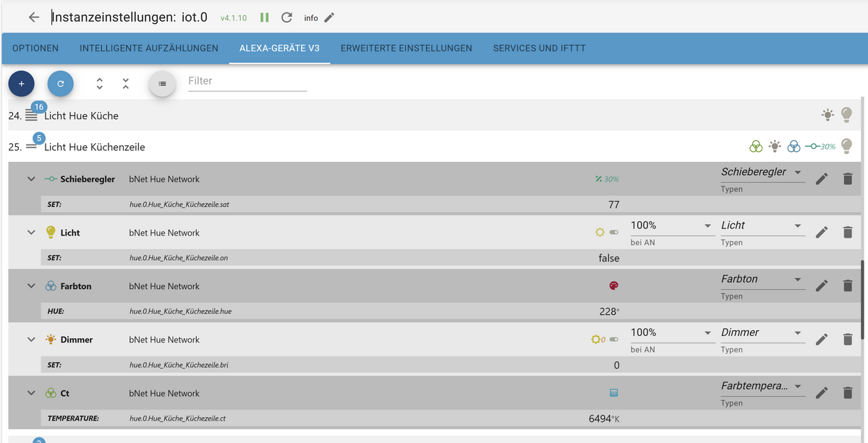The image size is (868, 443).
Task: Click the red palette icon in the Farbton row
Action: [613, 285]
